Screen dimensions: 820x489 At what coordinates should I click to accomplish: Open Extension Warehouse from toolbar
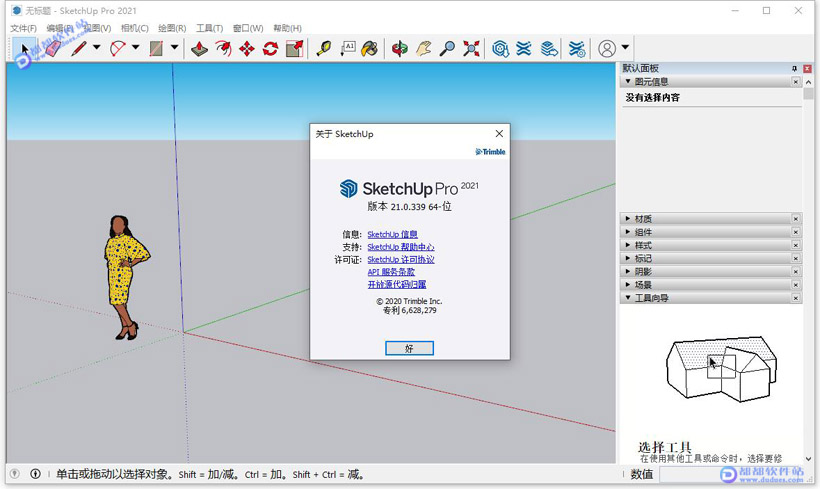click(x=523, y=49)
